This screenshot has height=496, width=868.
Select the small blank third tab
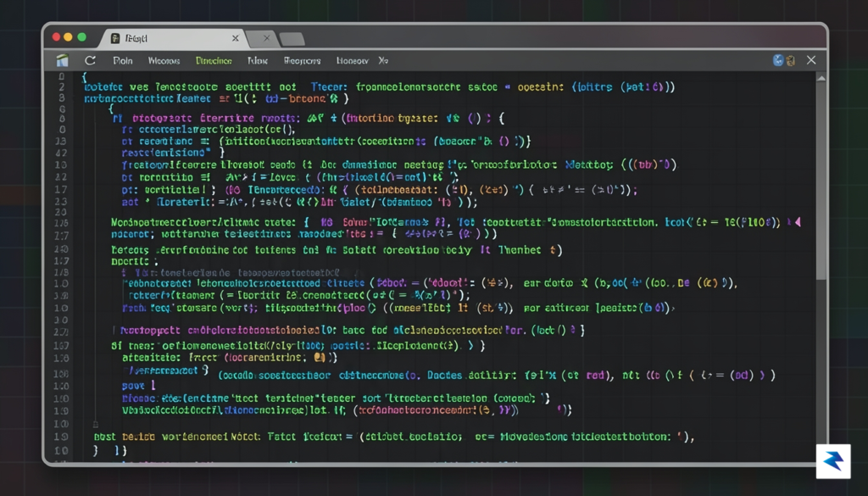[292, 39]
